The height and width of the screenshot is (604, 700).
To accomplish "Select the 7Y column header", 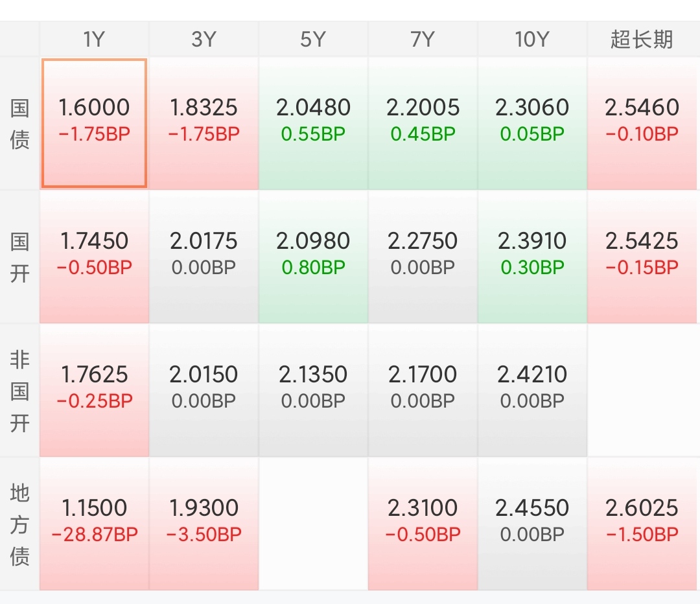I will 423,40.
